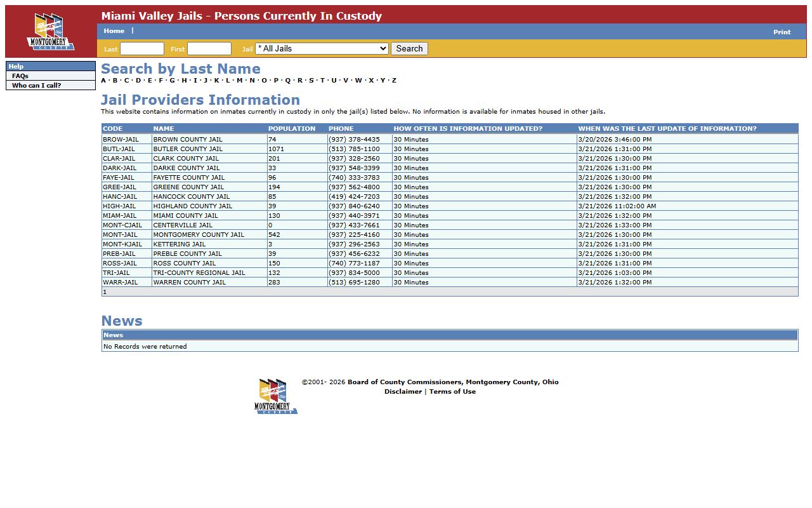Open the FAQs help link

point(20,76)
